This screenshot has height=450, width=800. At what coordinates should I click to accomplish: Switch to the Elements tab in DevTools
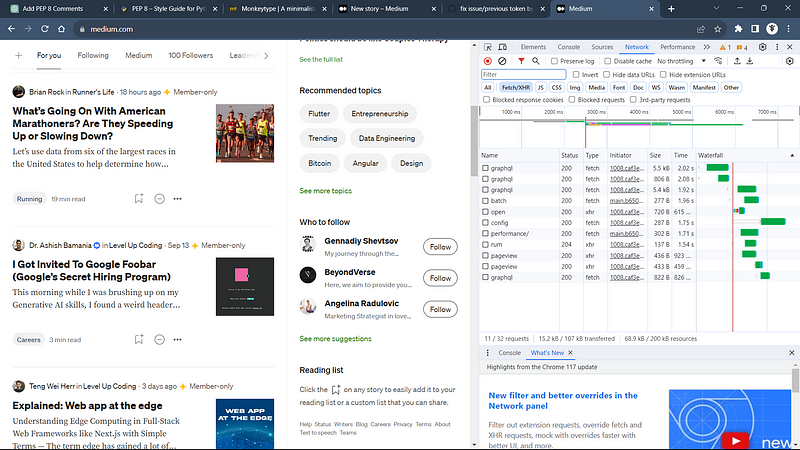[x=533, y=47]
